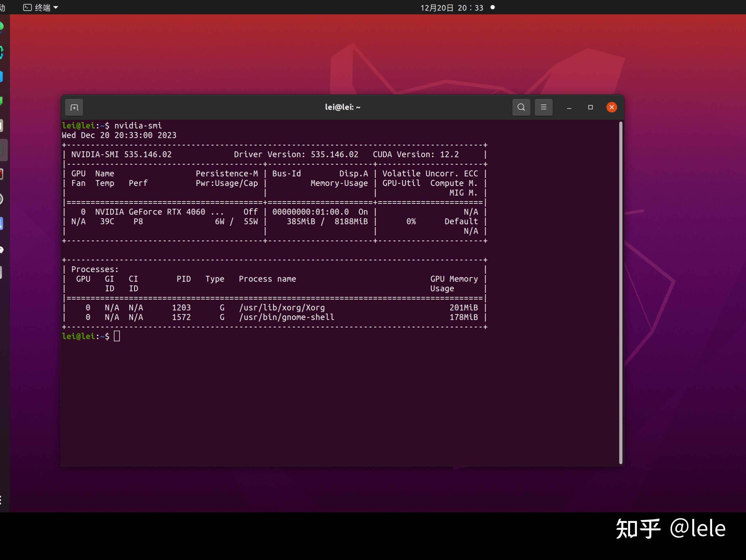Screen dimensions: 746x560
Task: Open the white chat bubble dock app
Action: click(x=2, y=250)
